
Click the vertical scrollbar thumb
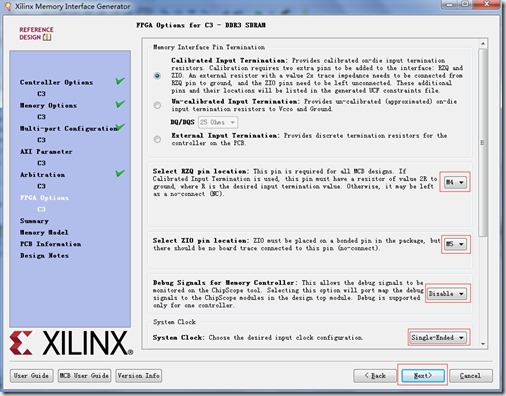point(483,143)
